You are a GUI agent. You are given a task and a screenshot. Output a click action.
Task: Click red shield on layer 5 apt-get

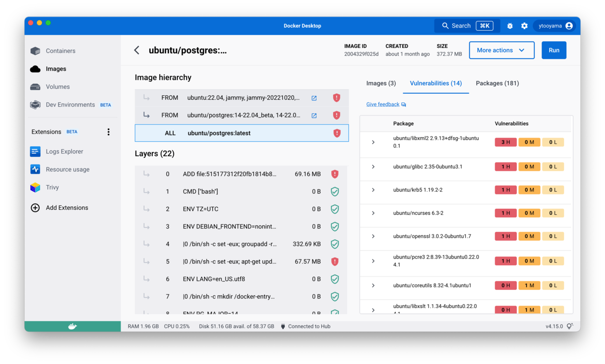tap(335, 262)
